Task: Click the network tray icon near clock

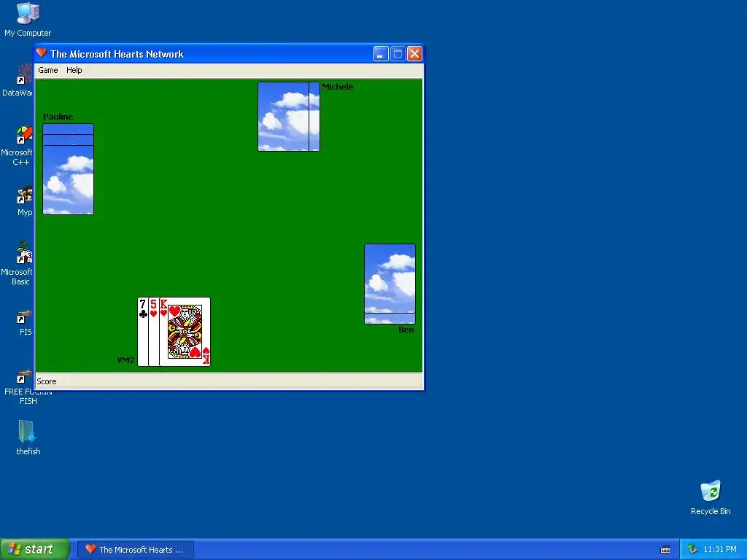Action: click(x=692, y=550)
